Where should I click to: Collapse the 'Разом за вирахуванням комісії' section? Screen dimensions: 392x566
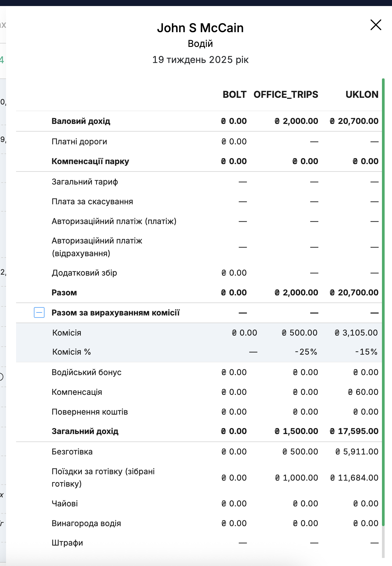pos(39,312)
